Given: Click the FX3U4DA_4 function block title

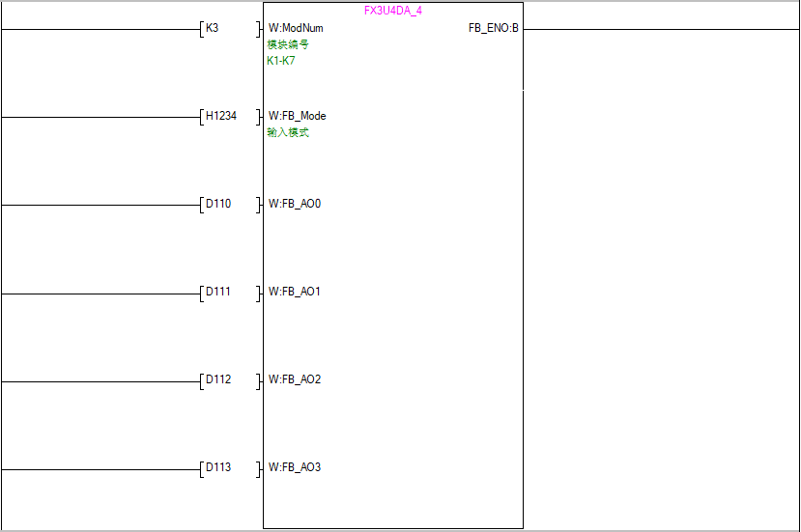Looking at the screenshot, I should click(x=393, y=11).
